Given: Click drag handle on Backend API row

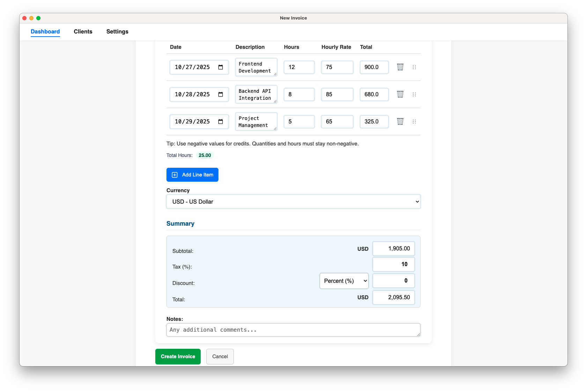Looking at the screenshot, I should click(x=414, y=94).
